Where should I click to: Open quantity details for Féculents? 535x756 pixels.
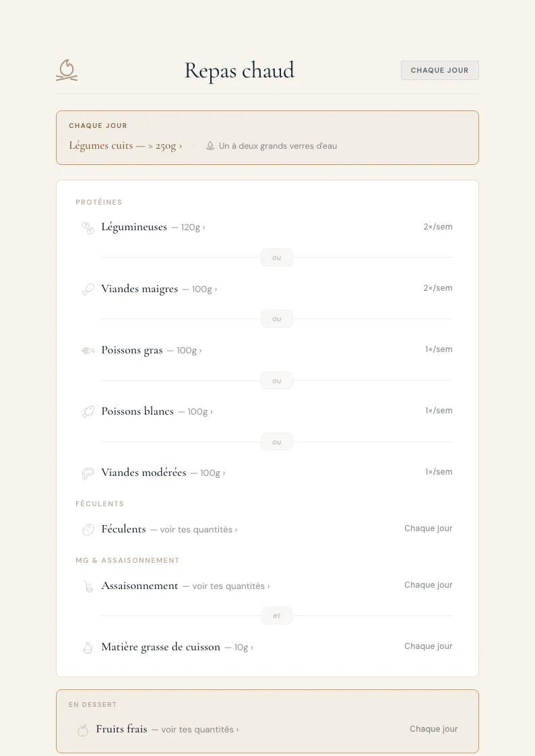tap(195, 529)
